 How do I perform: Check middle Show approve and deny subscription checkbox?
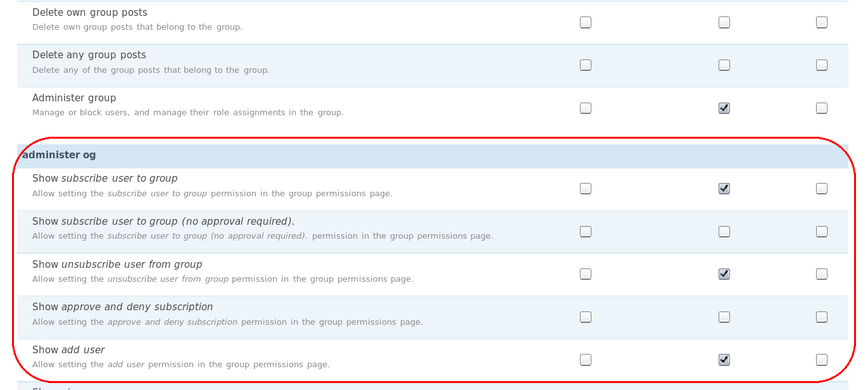pyautogui.click(x=724, y=317)
